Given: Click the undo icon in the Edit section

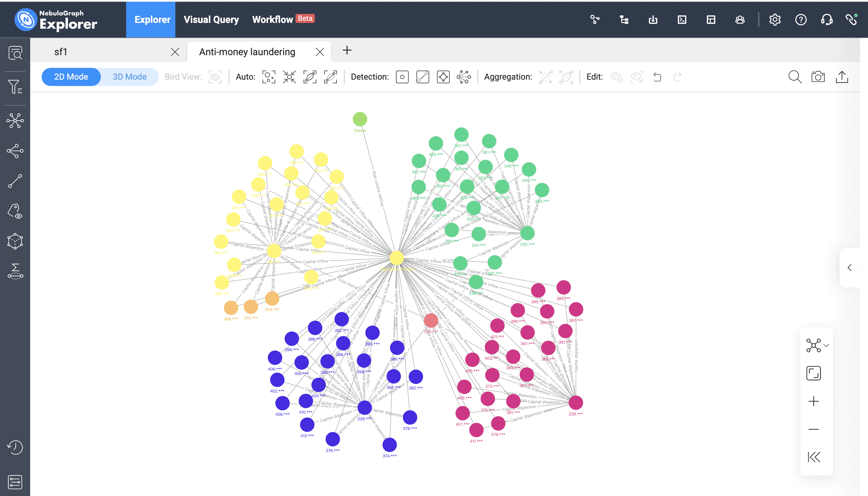Looking at the screenshot, I should [657, 77].
